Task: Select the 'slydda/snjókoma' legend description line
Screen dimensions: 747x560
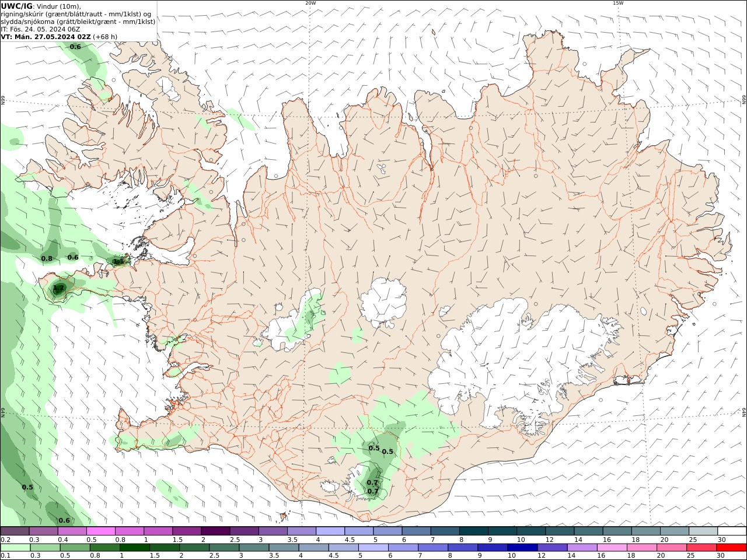Action: [78, 21]
